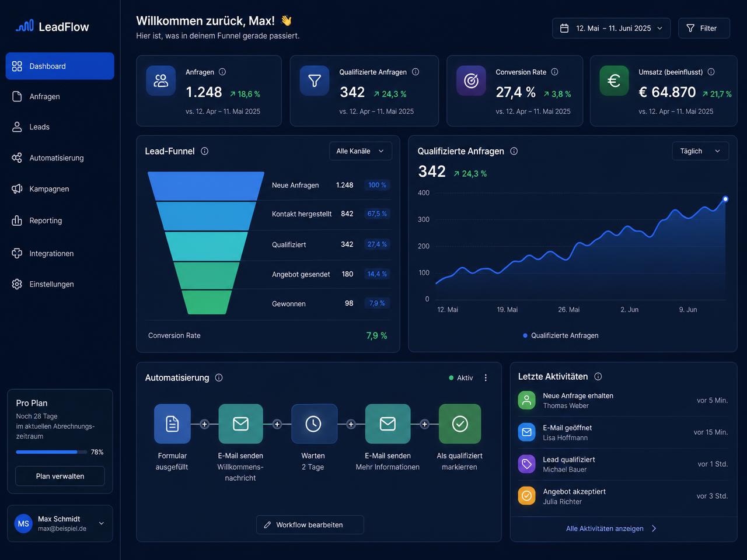
Task: Click the Filter button
Action: [x=704, y=28]
